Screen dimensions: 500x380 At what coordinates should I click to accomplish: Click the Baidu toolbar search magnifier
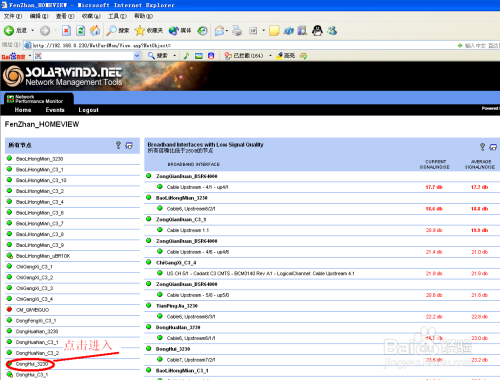click(151, 56)
